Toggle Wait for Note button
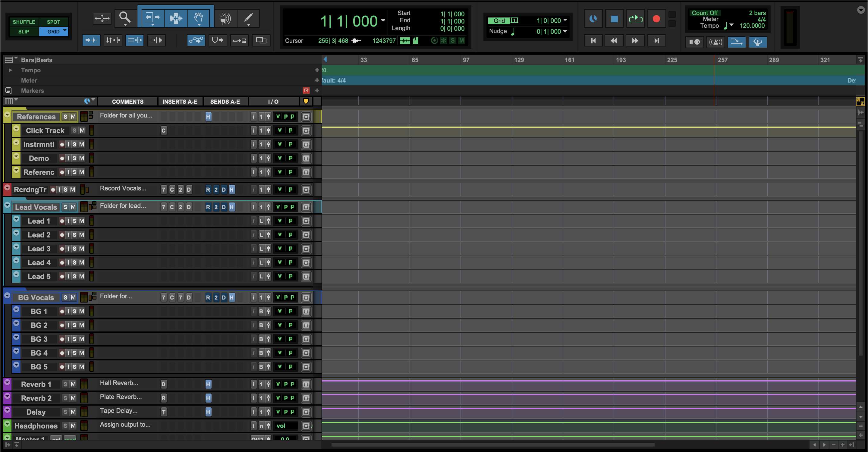Image resolution: width=868 pixels, height=452 pixels. (x=694, y=42)
